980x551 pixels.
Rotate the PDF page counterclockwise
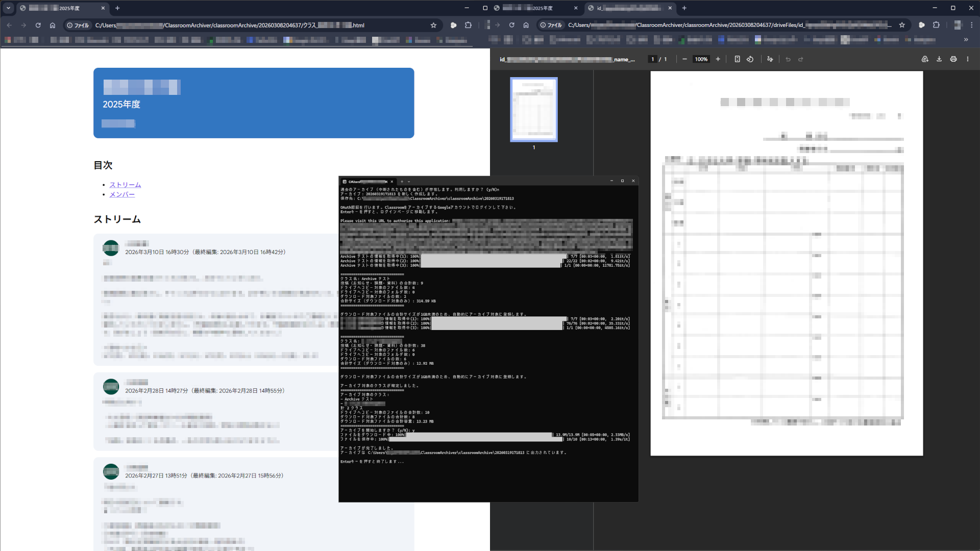pyautogui.click(x=750, y=59)
